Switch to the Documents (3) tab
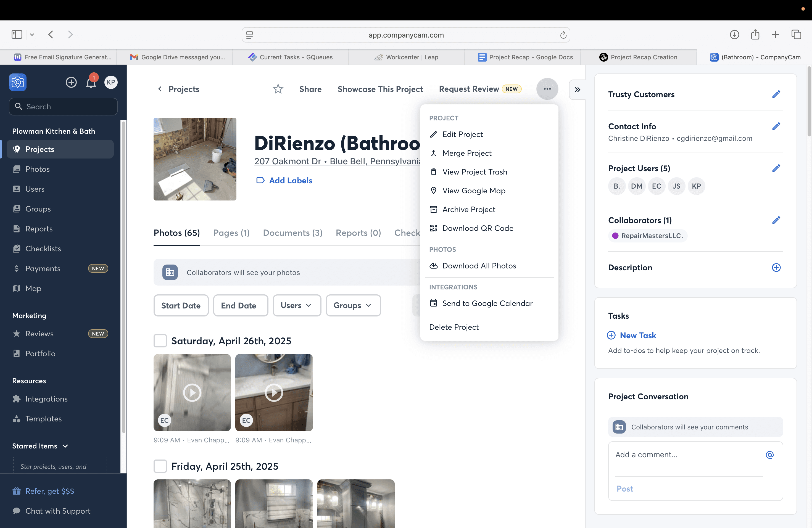 (x=292, y=233)
